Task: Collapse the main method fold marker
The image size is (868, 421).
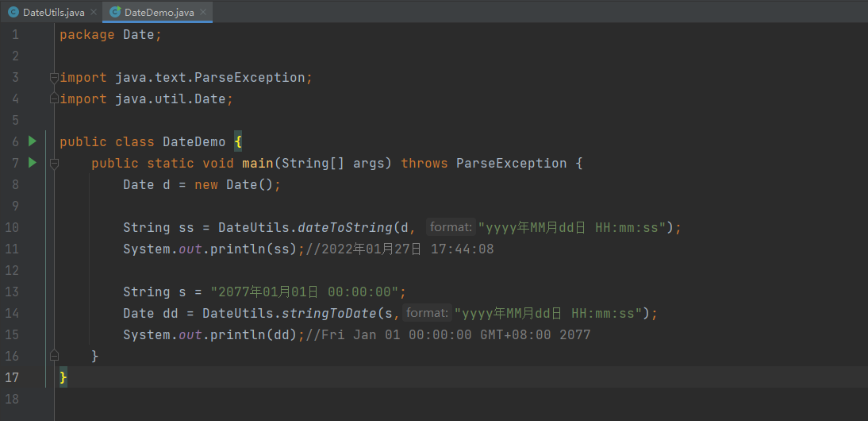Action: point(54,164)
